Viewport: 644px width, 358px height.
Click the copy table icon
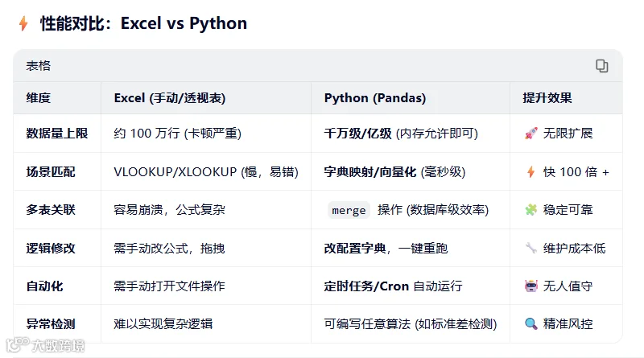601,66
